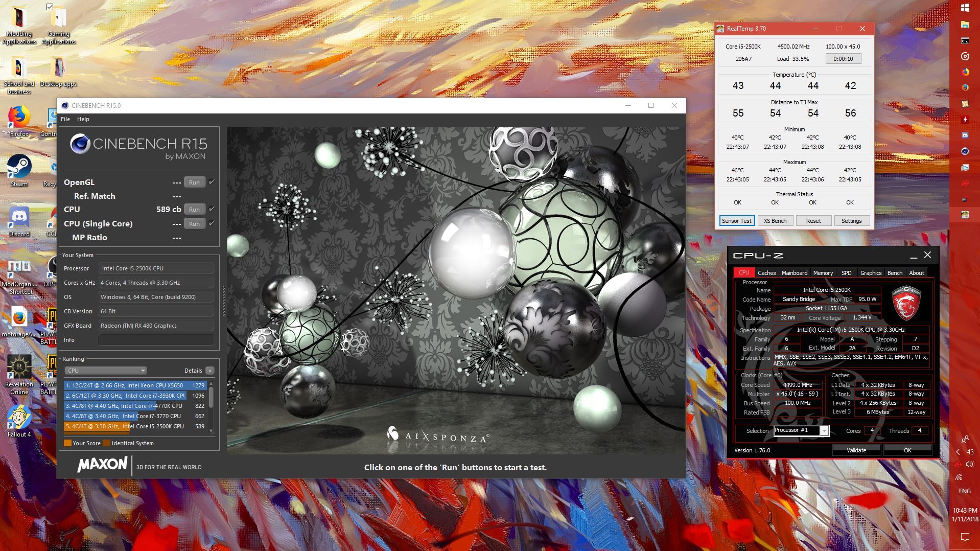Select ranking row Core i7-3770
The width and height of the screenshot is (980, 551).
point(135,416)
